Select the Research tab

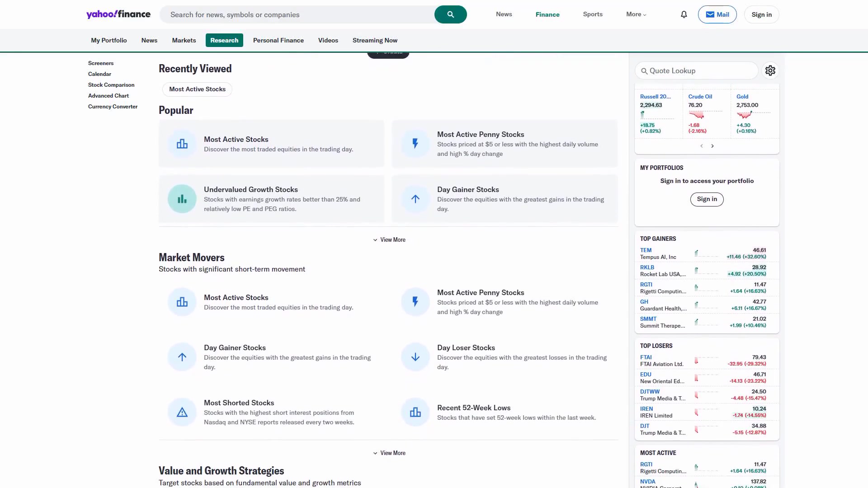224,40
